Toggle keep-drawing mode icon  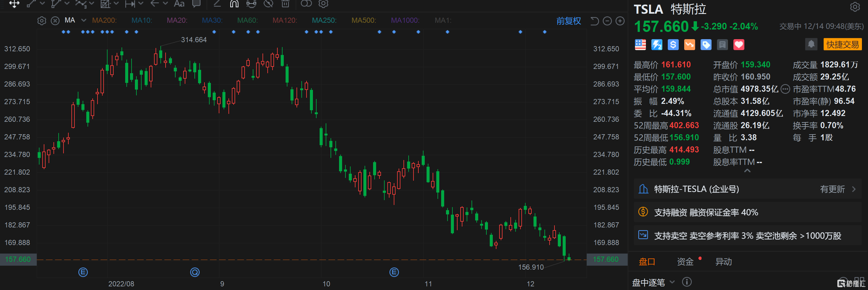[251, 4]
